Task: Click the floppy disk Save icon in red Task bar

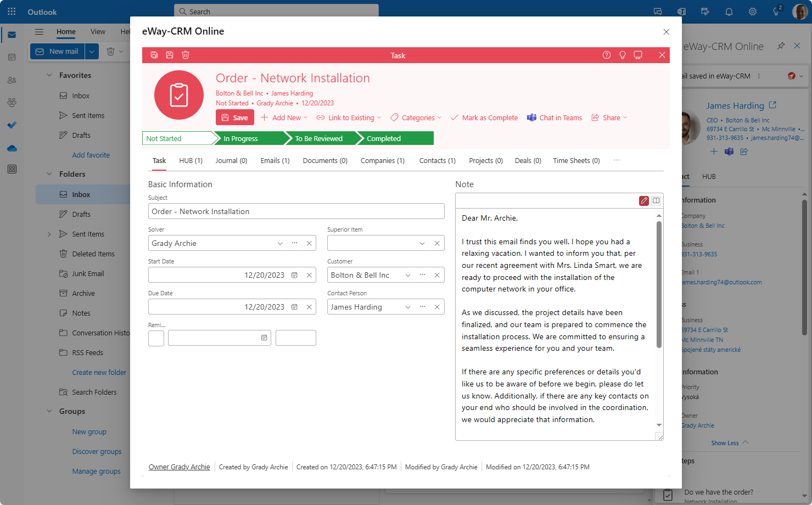Action: [170, 55]
